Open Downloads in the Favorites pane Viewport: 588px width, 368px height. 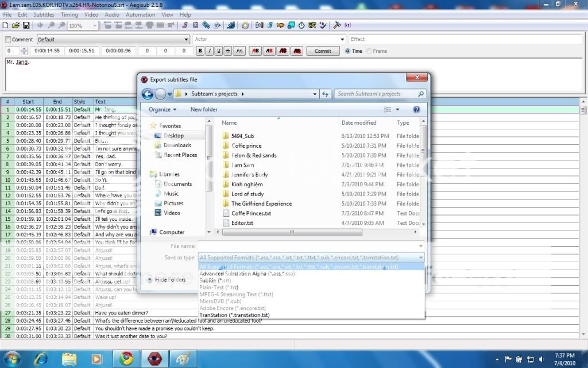pos(177,145)
